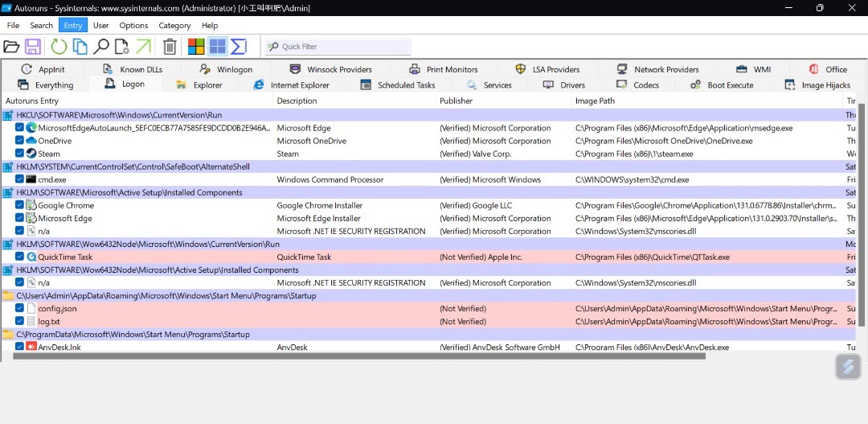
Task: Open the Category menu
Action: tap(174, 26)
